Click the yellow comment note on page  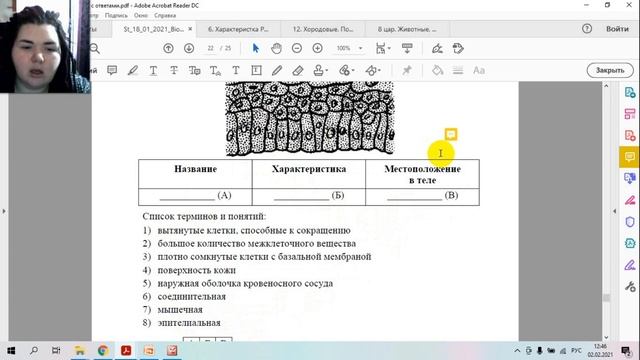pyautogui.click(x=451, y=134)
